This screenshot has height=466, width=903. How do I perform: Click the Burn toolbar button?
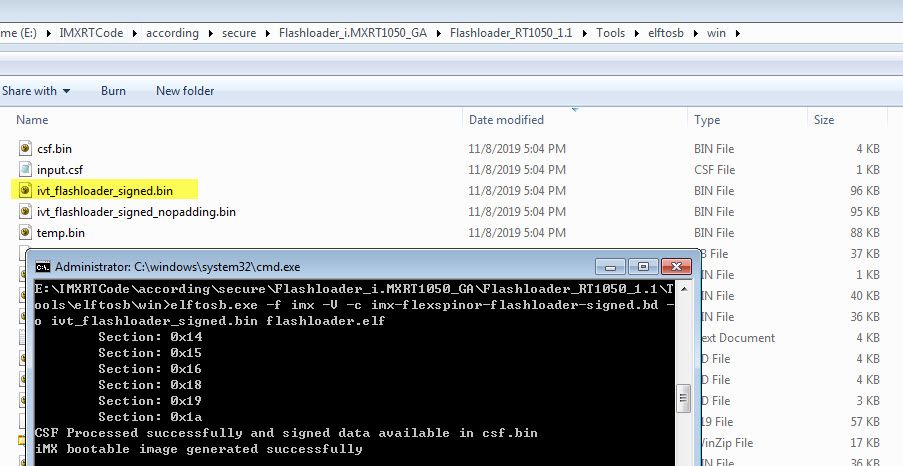[113, 90]
